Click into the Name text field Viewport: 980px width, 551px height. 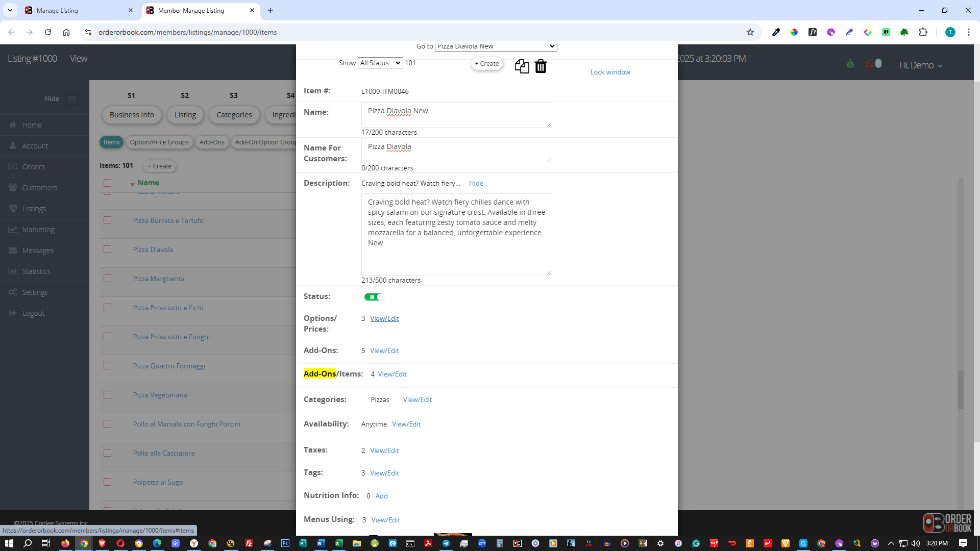pos(456,115)
